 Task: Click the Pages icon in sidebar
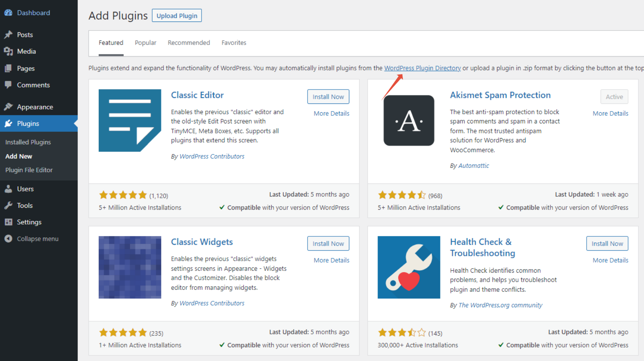click(x=8, y=68)
